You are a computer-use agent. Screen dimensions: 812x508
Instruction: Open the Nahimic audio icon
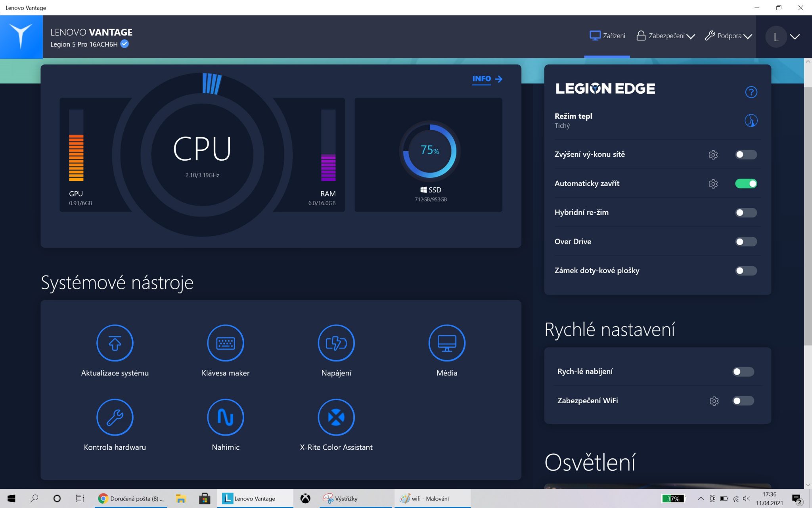225,417
